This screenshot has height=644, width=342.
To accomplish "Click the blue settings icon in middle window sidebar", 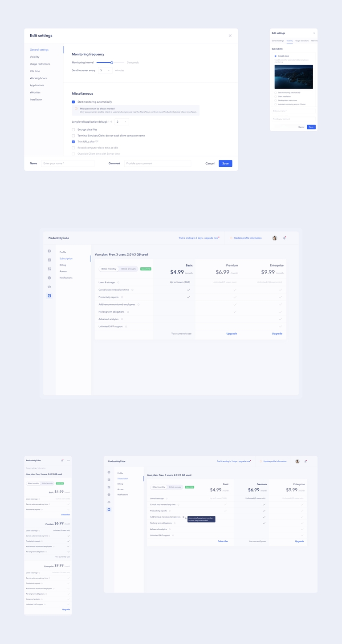I will pos(49,296).
